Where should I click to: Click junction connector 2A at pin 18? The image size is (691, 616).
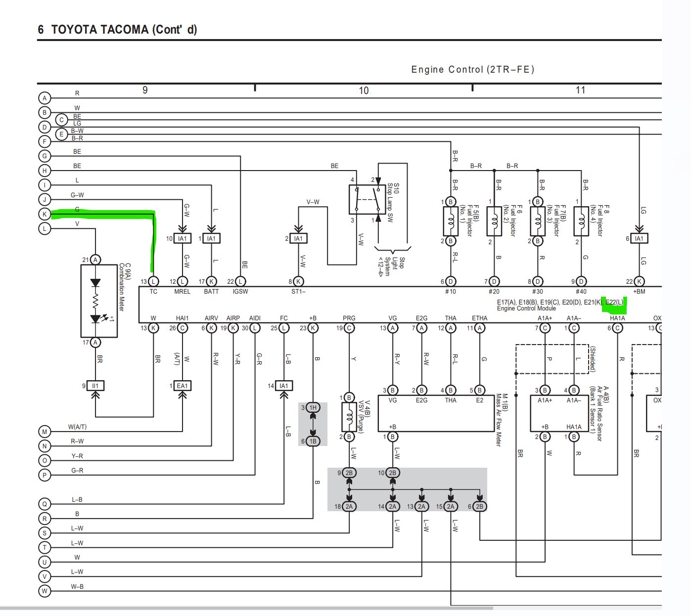click(x=349, y=506)
